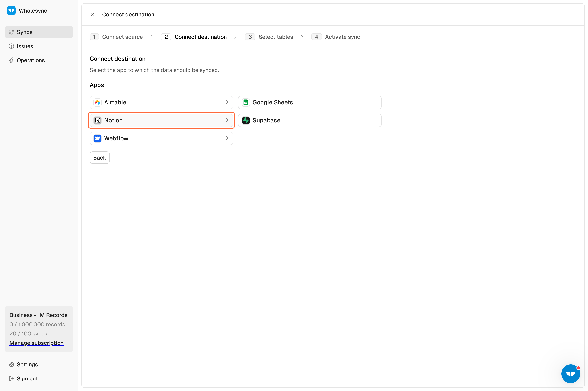Click the Whalesync logo icon

click(11, 11)
